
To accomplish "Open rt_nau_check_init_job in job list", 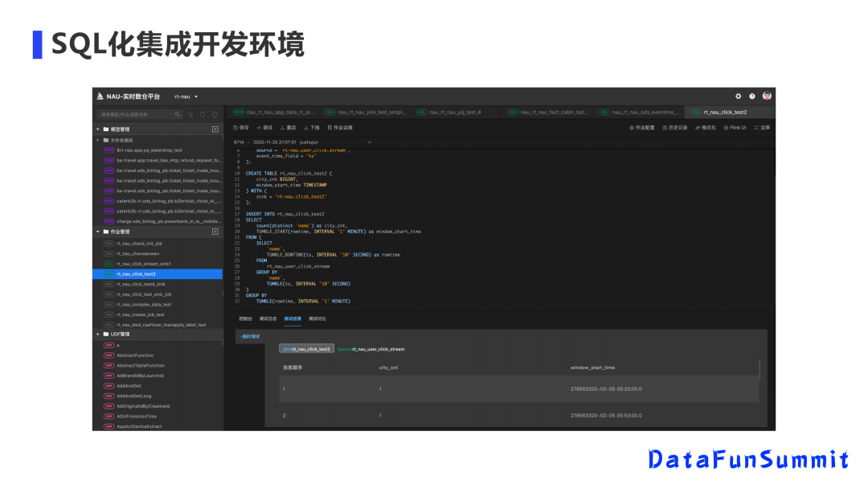I will [x=140, y=243].
